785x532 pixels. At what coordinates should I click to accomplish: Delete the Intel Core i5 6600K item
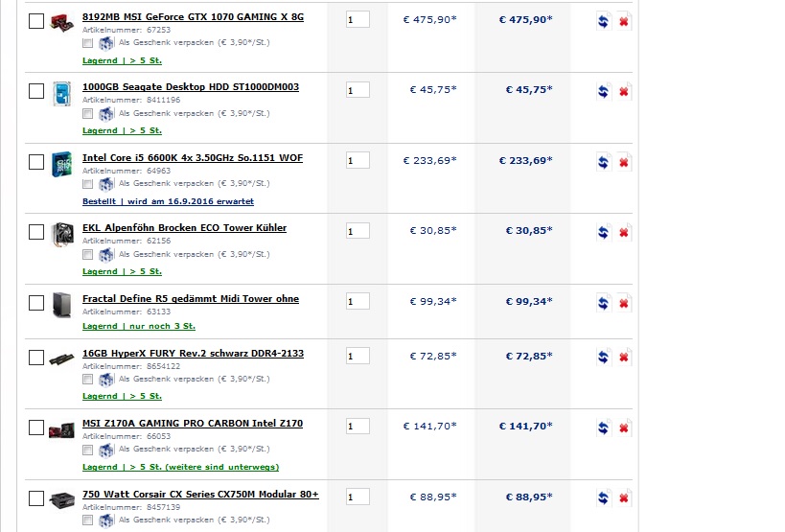[624, 162]
